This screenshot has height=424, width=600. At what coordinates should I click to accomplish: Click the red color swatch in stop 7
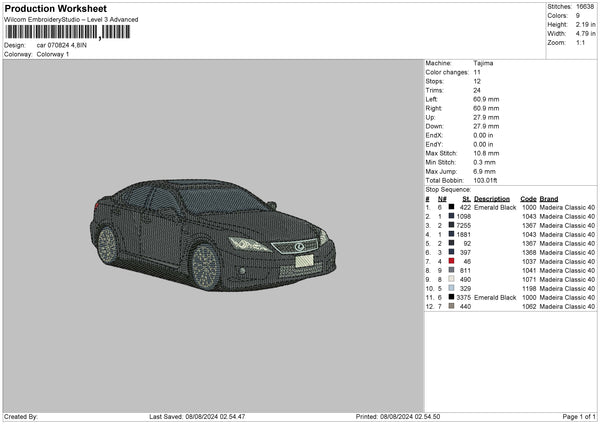[451, 261]
